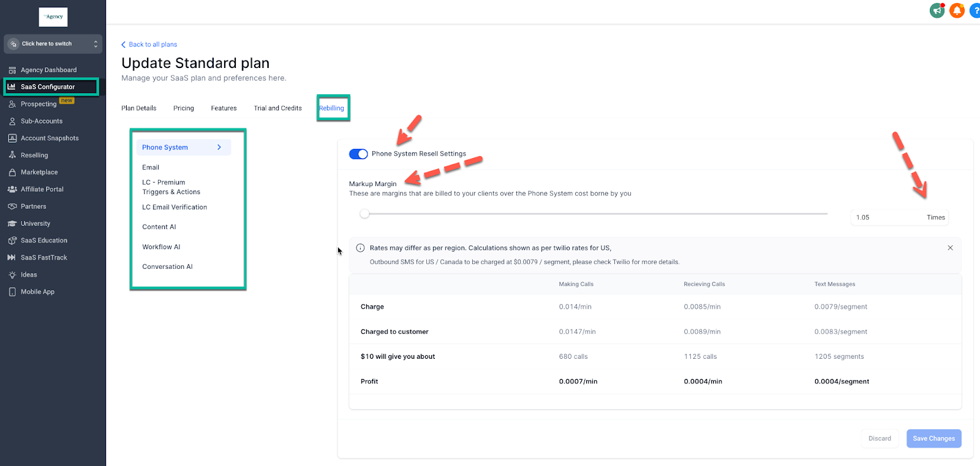Click the announcements megaphone icon
The image size is (980, 466).
(937, 10)
